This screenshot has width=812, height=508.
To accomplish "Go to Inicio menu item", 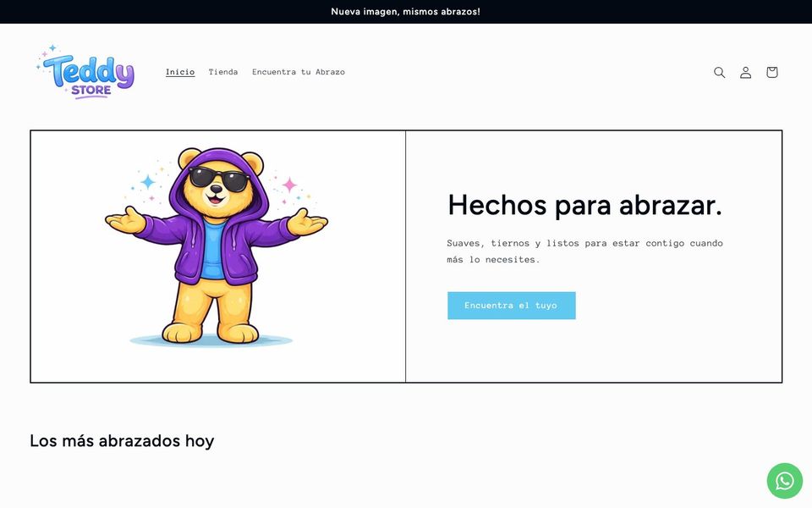I will coord(180,72).
